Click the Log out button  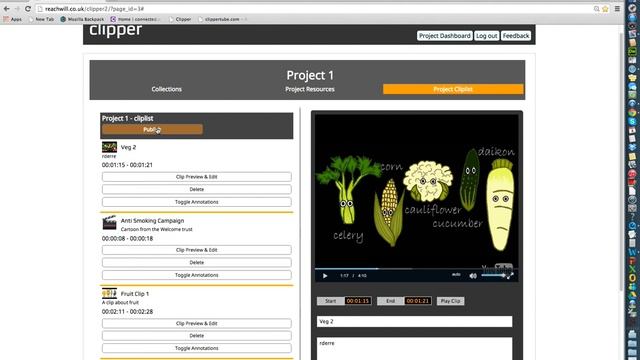487,36
